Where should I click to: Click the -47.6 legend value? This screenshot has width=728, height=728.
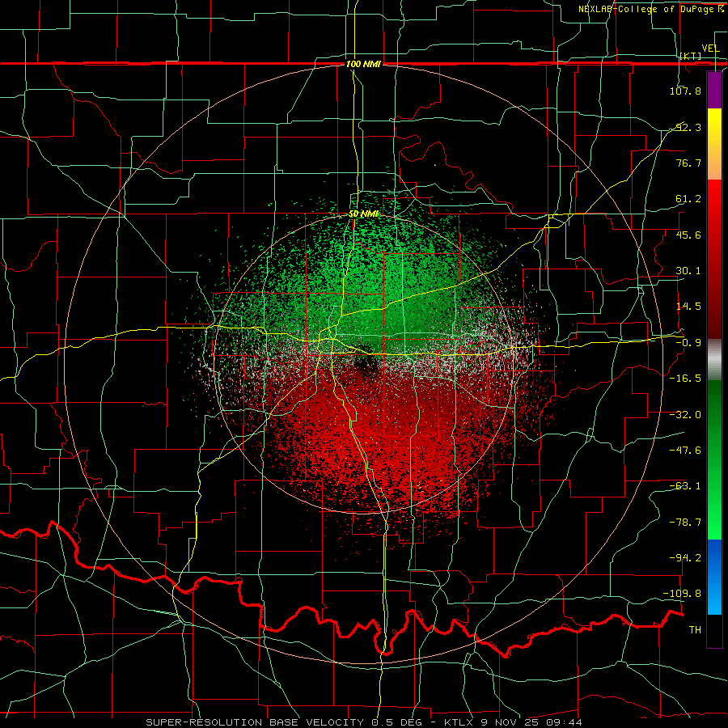[685, 451]
